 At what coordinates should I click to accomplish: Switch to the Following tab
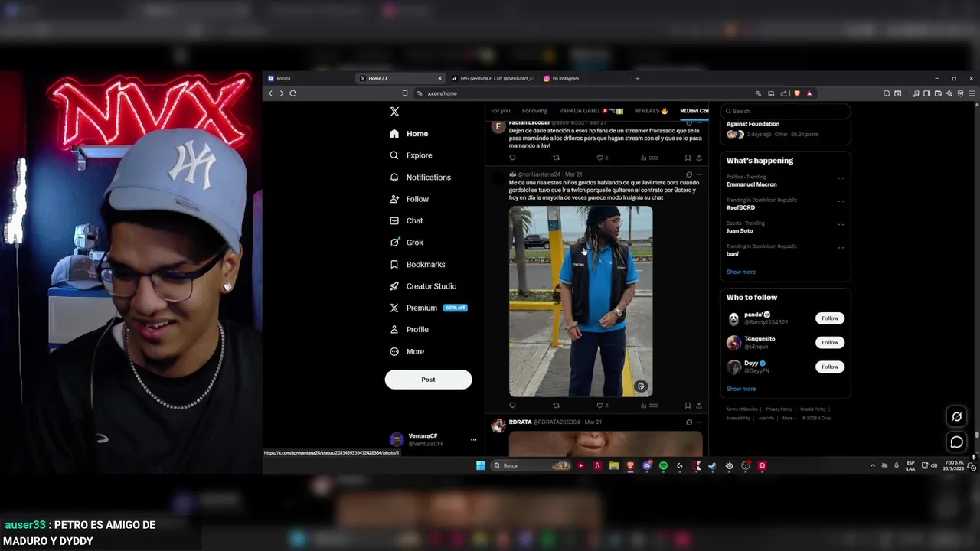click(x=534, y=111)
